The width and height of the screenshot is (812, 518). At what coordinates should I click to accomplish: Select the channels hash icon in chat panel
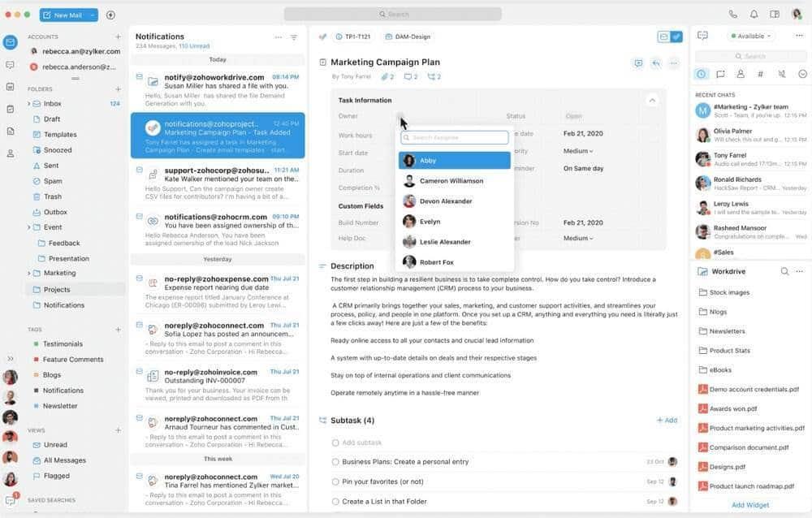click(x=761, y=74)
